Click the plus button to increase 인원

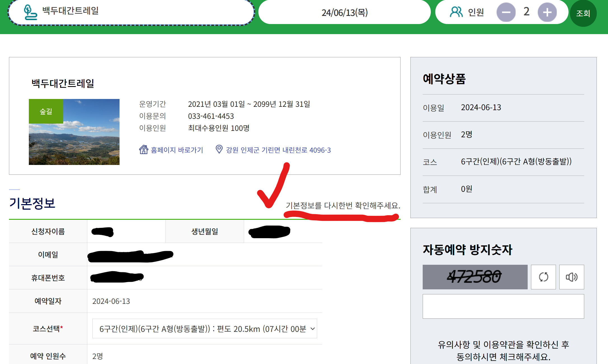(547, 12)
